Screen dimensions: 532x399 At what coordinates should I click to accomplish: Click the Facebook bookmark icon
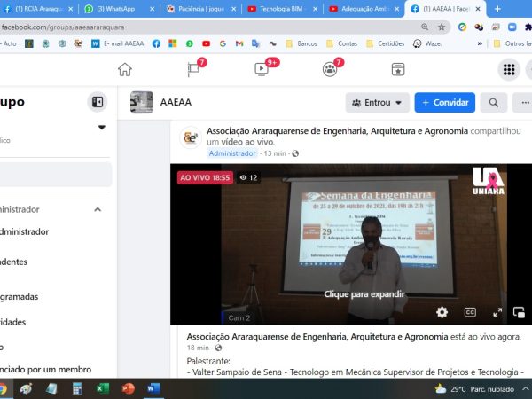click(x=156, y=43)
